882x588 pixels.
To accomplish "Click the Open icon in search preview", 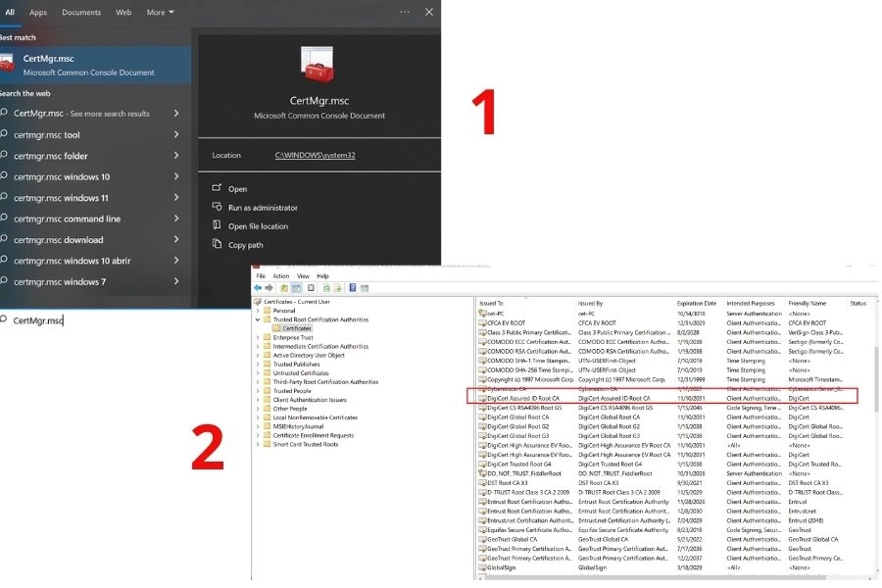I will (217, 188).
